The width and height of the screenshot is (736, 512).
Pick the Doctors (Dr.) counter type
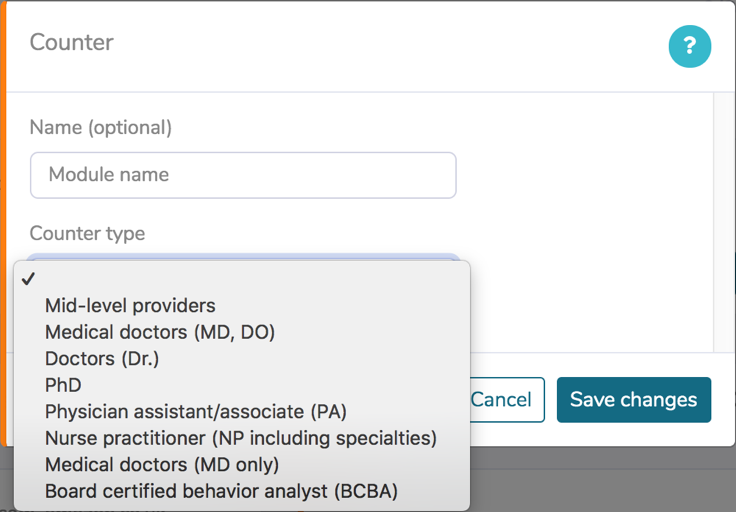pyautogui.click(x=242, y=359)
